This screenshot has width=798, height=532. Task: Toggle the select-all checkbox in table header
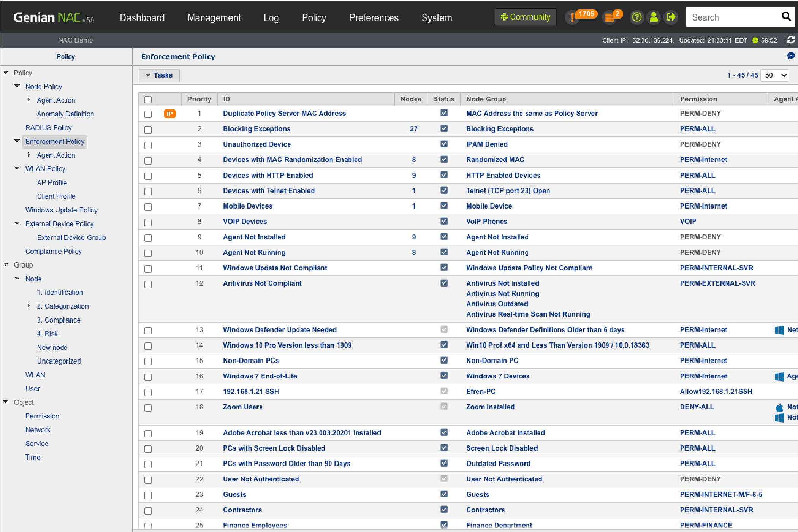coord(148,99)
